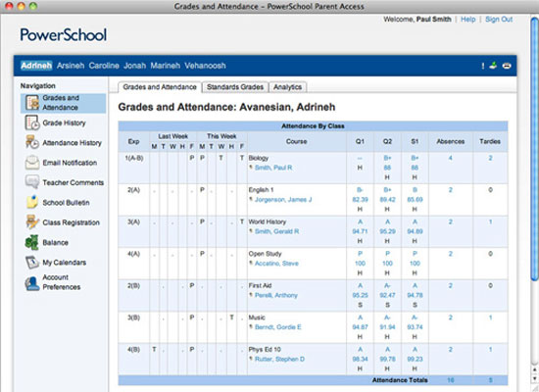539x392 pixels.
Task: Open teacher link Accatino, Steve
Action: tap(276, 264)
